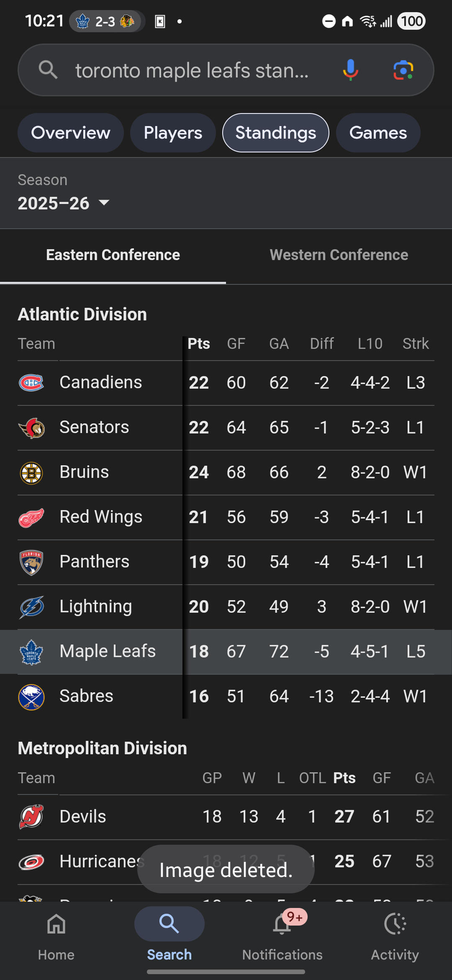This screenshot has width=452, height=980.
Task: Tap the Canadiens team logo
Action: 31,382
